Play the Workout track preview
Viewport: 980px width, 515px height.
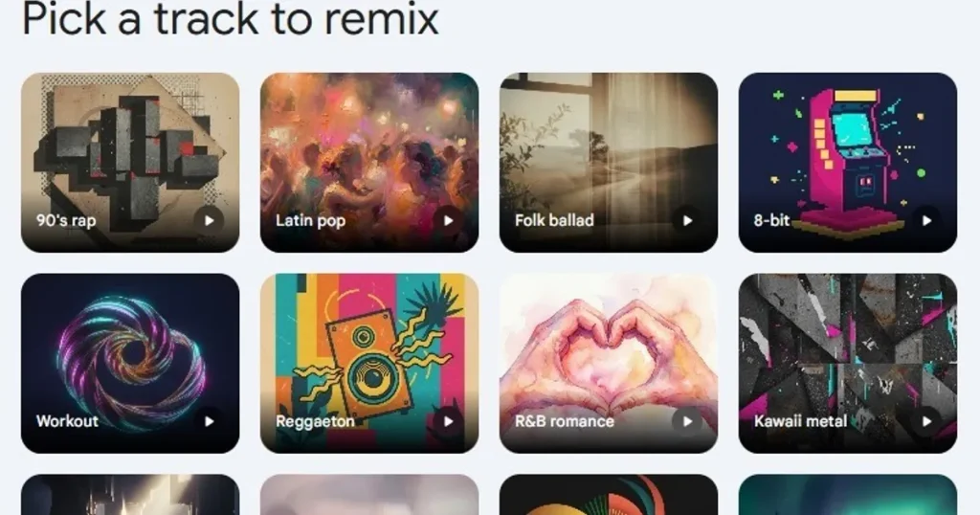pos(209,421)
